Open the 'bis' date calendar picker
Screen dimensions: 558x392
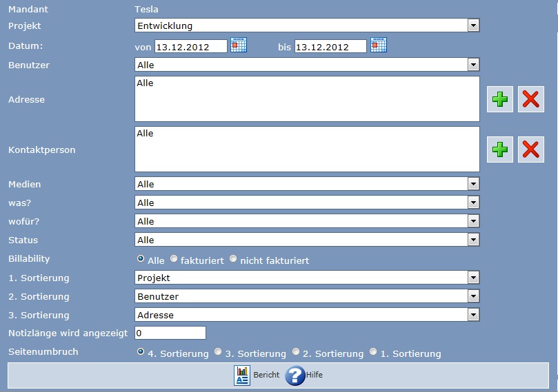pos(379,45)
